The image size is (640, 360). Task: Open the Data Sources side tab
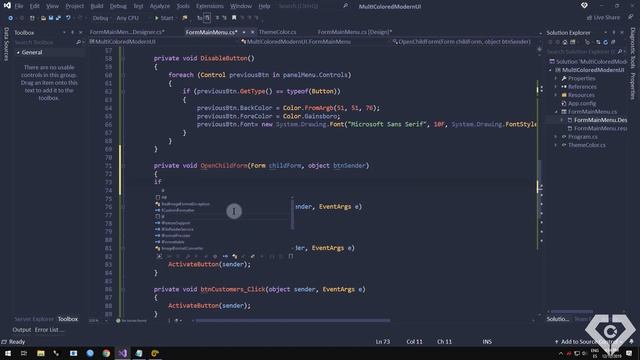pyautogui.click(x=6, y=44)
